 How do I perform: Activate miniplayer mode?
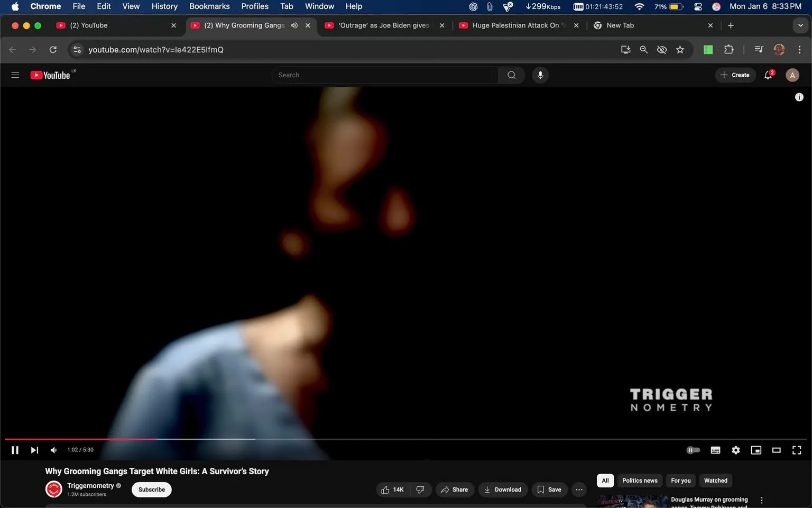coord(755,450)
